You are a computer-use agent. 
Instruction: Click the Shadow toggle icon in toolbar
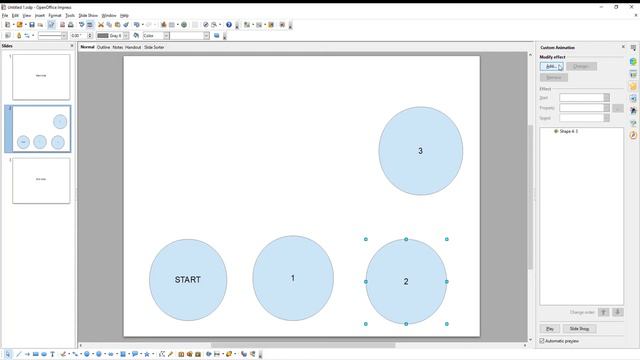tap(217, 36)
